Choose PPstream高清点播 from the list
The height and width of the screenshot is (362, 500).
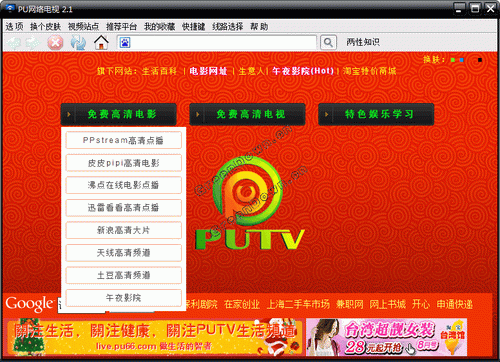point(123,140)
